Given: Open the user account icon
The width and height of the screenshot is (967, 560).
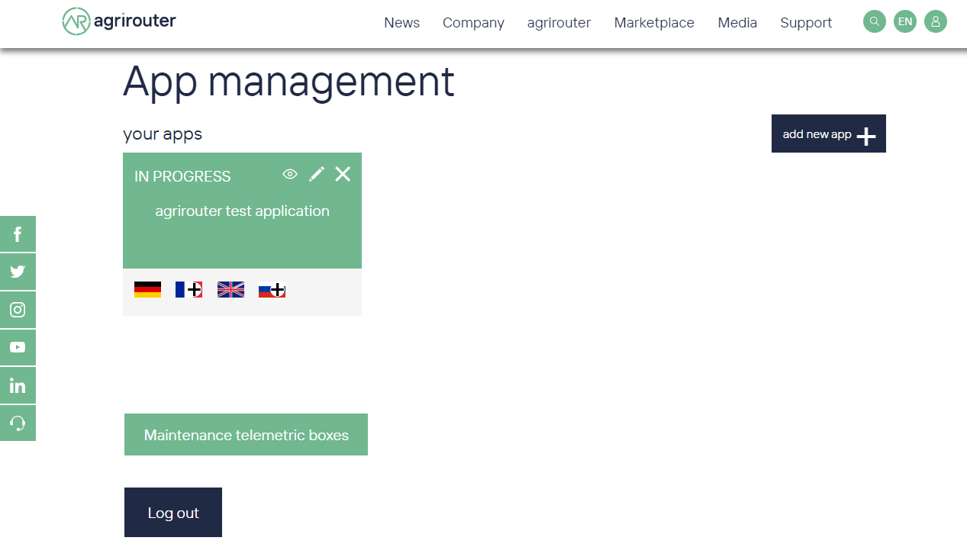Looking at the screenshot, I should [x=936, y=21].
